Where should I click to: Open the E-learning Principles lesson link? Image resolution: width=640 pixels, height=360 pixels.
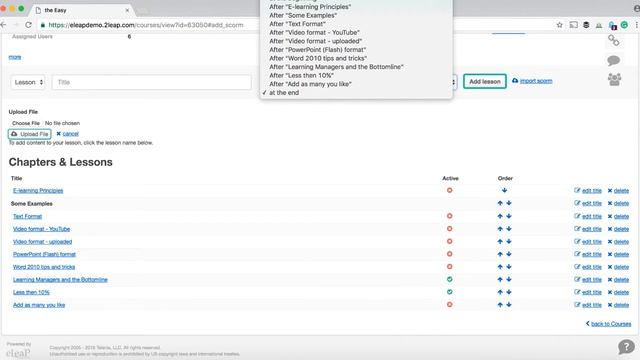[x=38, y=191]
